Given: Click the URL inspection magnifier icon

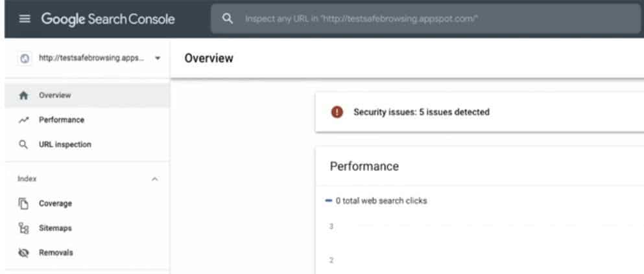Looking at the screenshot, I should coord(24,144).
